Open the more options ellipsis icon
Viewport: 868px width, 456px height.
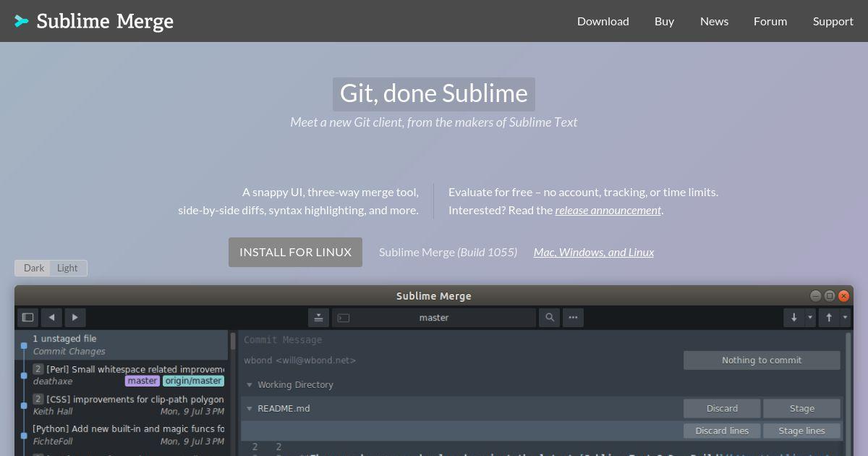pyautogui.click(x=573, y=317)
